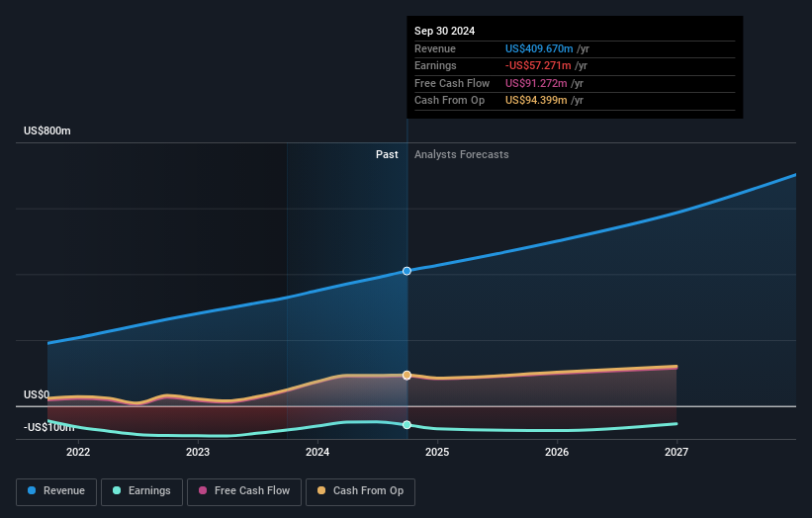812x518 pixels.
Task: Click the US$409.670m revenue value
Action: click(x=539, y=48)
